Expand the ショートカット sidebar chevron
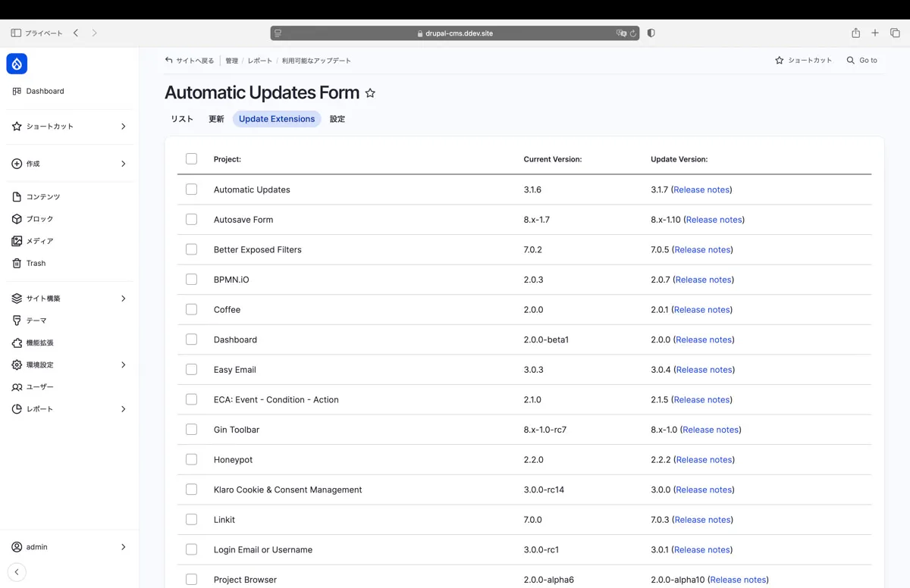910x588 pixels. pyautogui.click(x=124, y=127)
